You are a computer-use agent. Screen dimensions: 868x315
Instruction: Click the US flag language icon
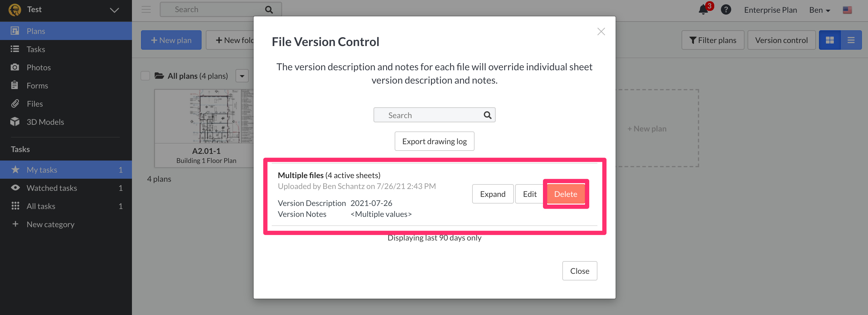click(x=847, y=10)
